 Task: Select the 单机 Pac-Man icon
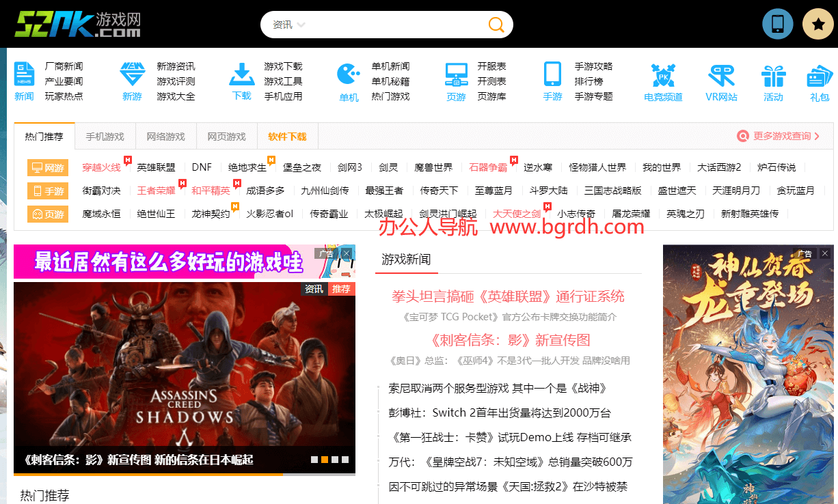(349, 74)
